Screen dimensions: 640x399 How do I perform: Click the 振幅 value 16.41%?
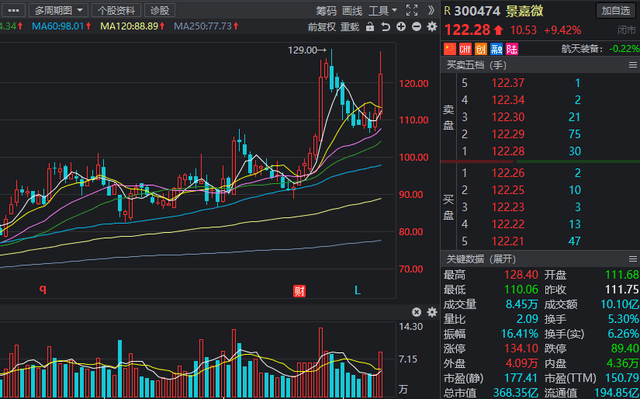click(x=520, y=334)
